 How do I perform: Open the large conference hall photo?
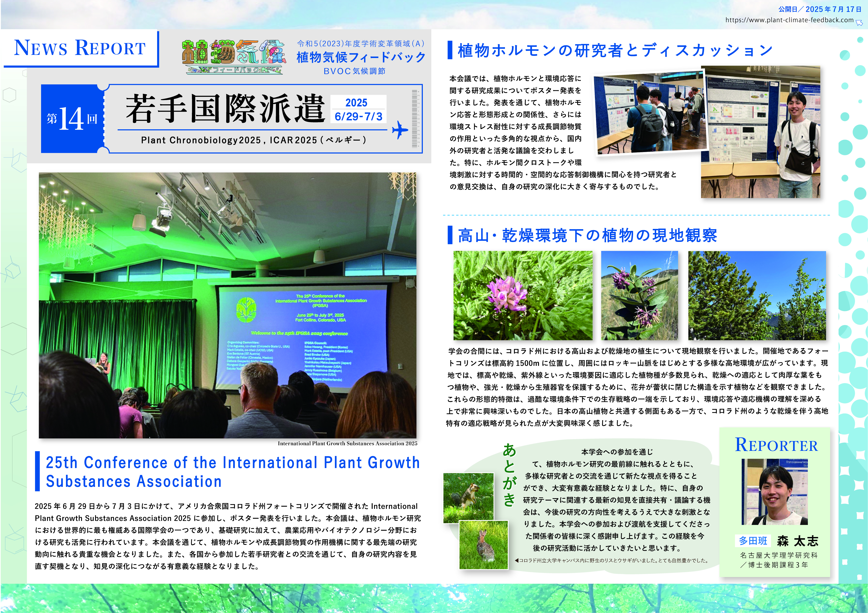point(228,305)
